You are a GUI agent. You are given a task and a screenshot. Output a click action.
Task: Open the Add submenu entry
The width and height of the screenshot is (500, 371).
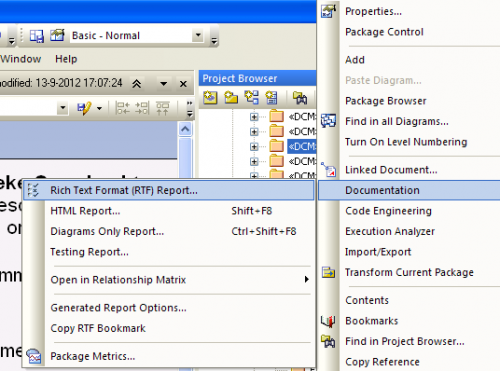[409, 60]
